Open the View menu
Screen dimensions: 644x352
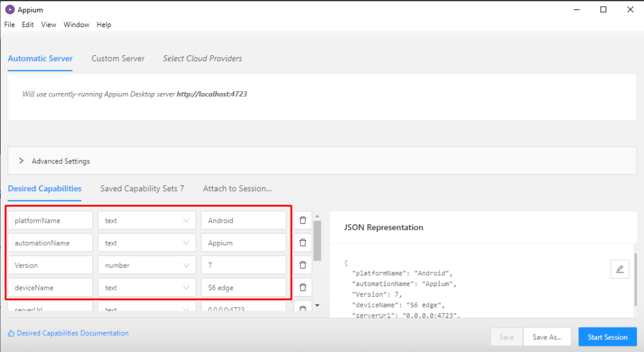point(48,25)
